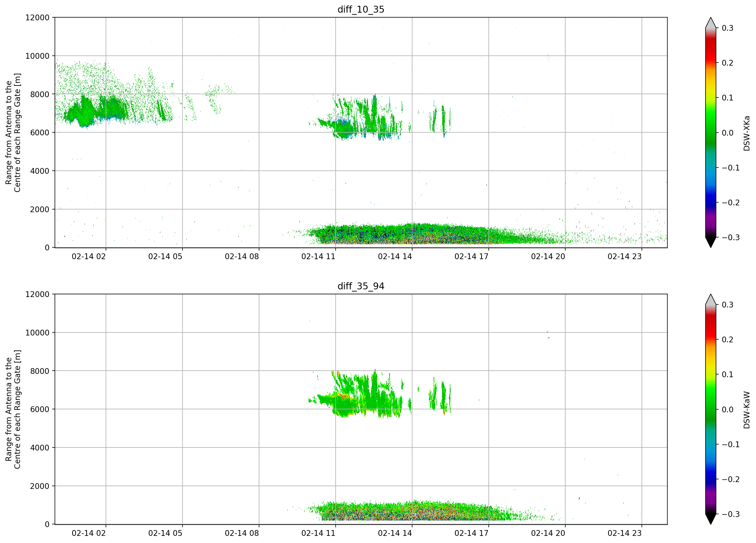Click the diff_35_94 plot title

pos(361,286)
